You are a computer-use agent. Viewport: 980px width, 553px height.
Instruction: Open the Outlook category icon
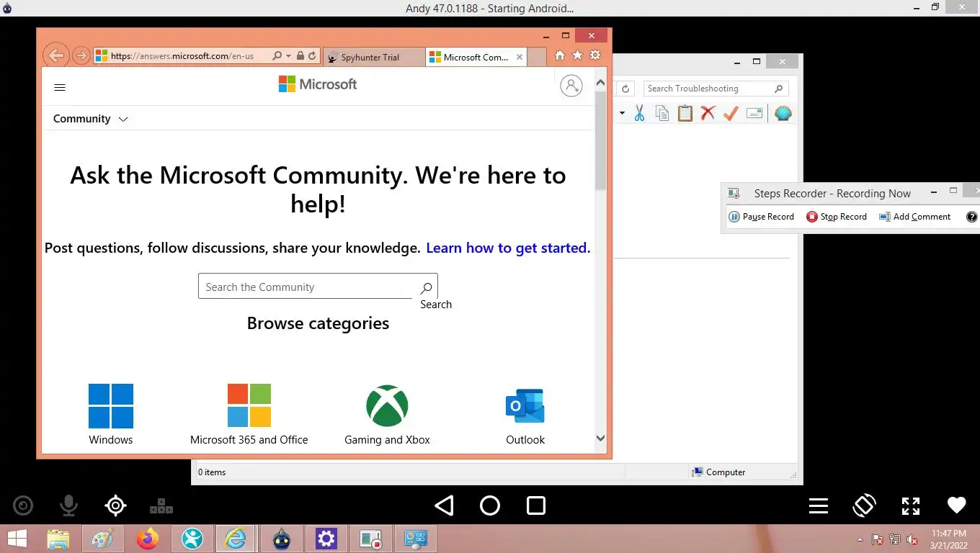click(x=525, y=406)
